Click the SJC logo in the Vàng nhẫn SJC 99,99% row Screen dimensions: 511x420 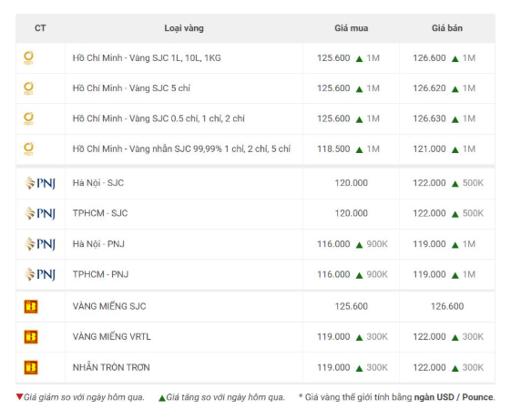click(x=28, y=149)
